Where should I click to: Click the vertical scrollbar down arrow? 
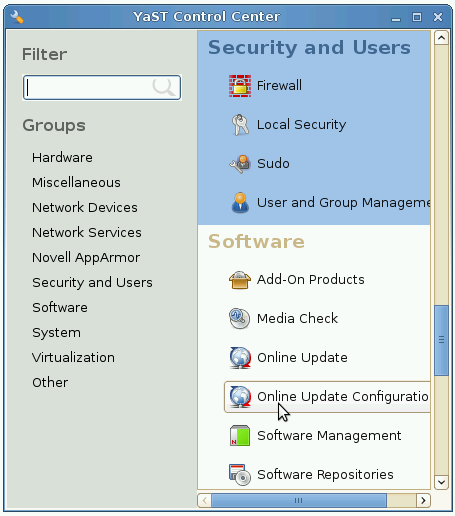coord(441,482)
